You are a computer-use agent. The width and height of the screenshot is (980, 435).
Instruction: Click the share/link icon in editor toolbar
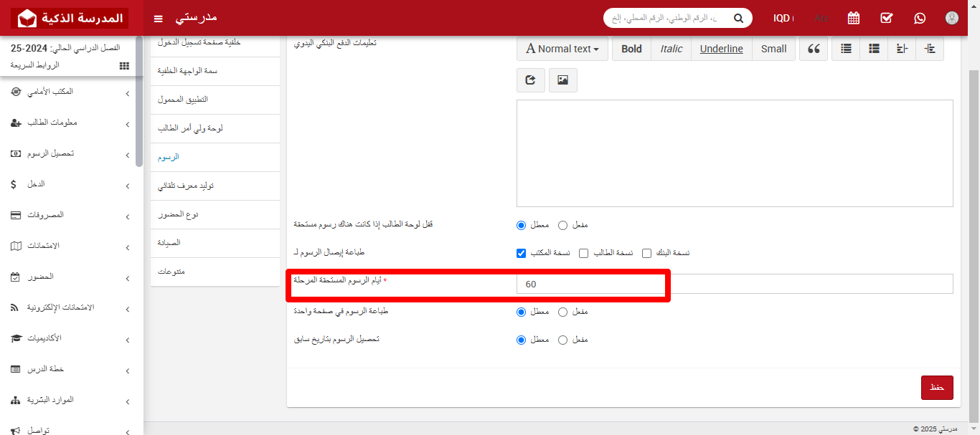(x=531, y=80)
